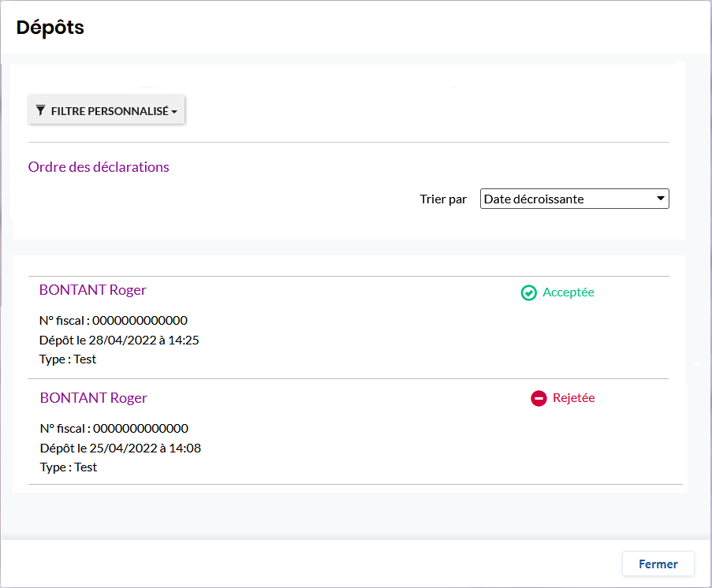Click the arrow of the Trier par combo box

[661, 199]
